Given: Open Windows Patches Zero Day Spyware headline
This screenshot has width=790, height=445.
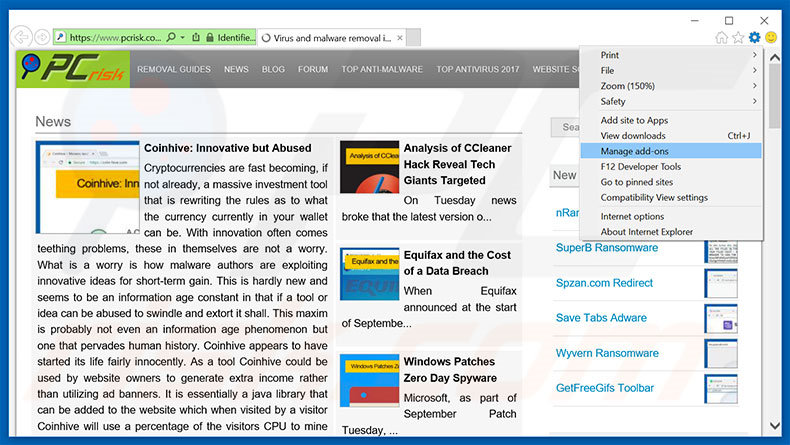Looking at the screenshot, I should pyautogui.click(x=450, y=370).
